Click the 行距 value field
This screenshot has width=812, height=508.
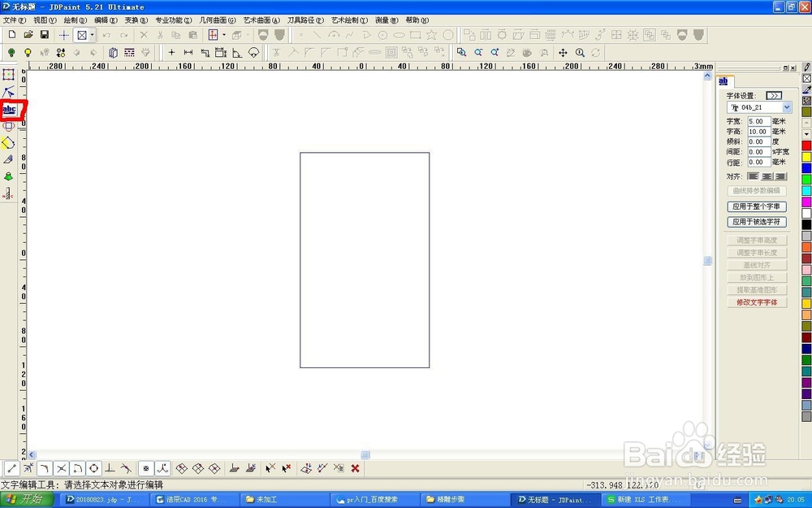coord(759,163)
